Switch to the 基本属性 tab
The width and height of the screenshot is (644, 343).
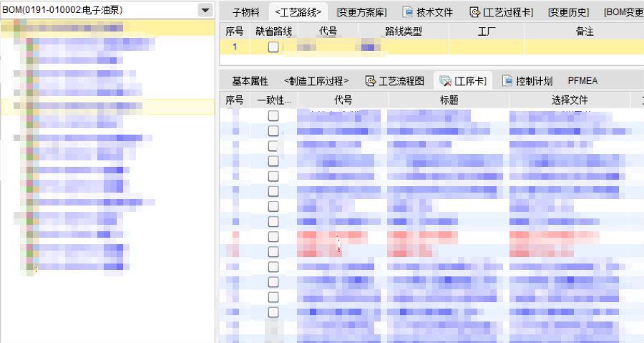(250, 81)
